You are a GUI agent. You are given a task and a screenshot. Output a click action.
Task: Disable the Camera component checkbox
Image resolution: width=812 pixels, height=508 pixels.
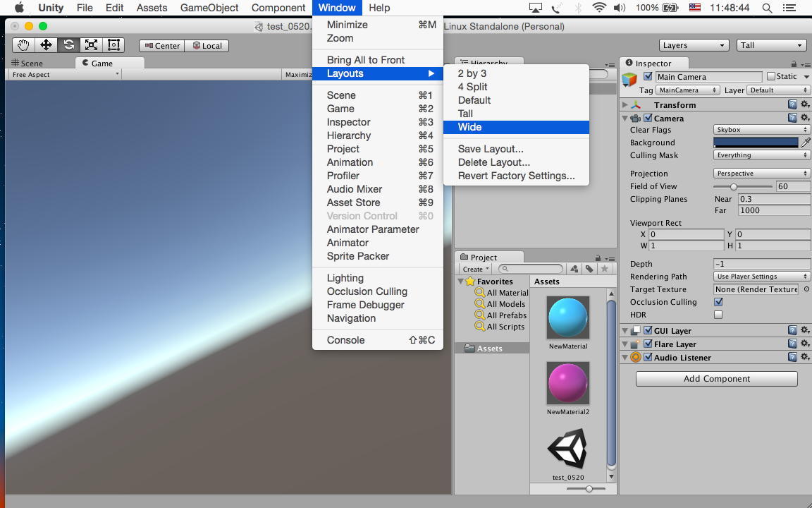[648, 119]
